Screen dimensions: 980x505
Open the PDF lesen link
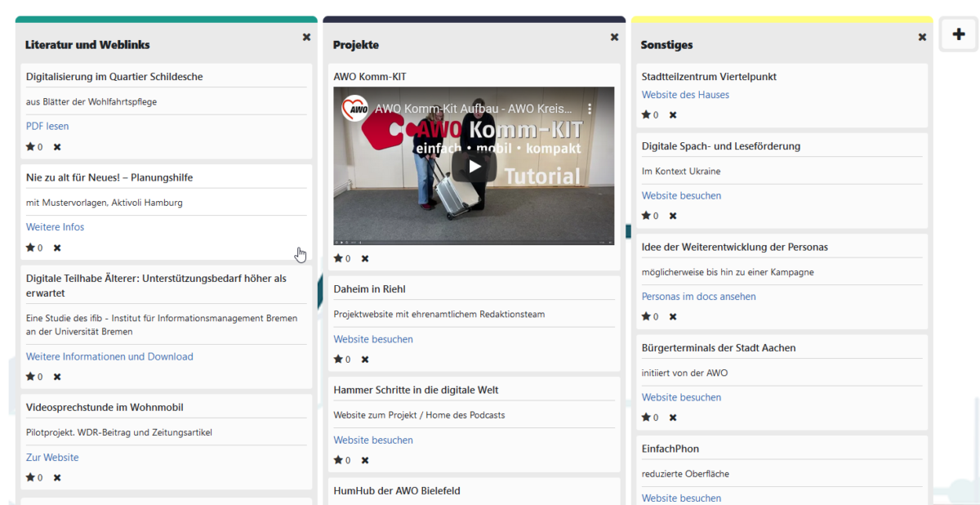point(47,126)
